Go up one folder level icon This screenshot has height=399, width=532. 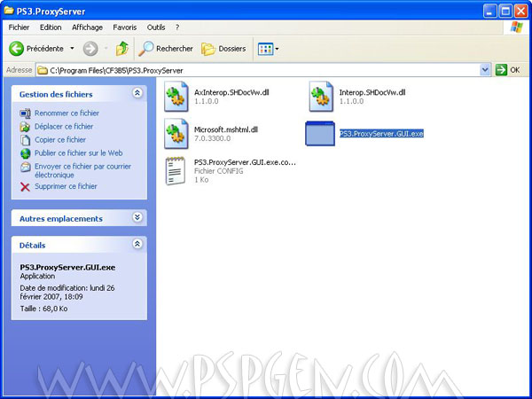tap(122, 49)
